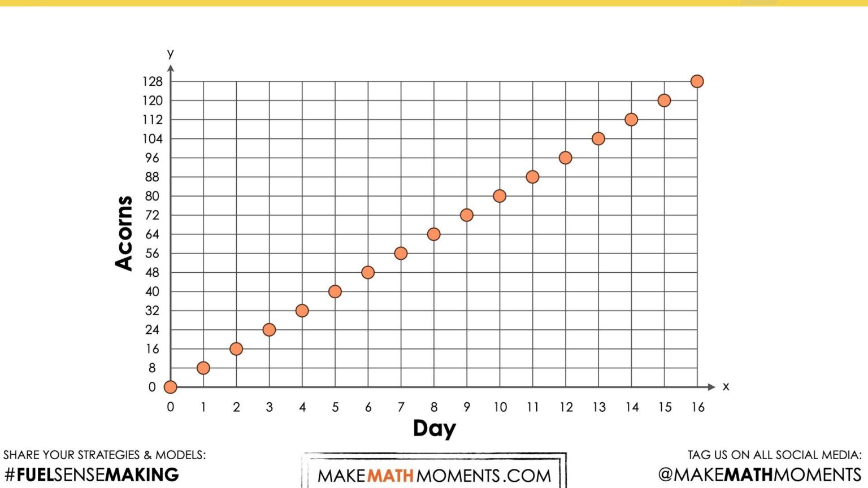Click the point at day 12
Image resolution: width=868 pixels, height=488 pixels.
point(565,158)
